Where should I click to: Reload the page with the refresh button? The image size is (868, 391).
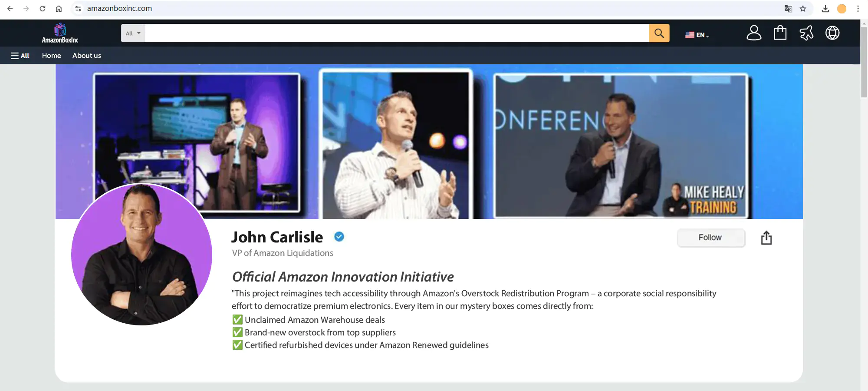[43, 9]
